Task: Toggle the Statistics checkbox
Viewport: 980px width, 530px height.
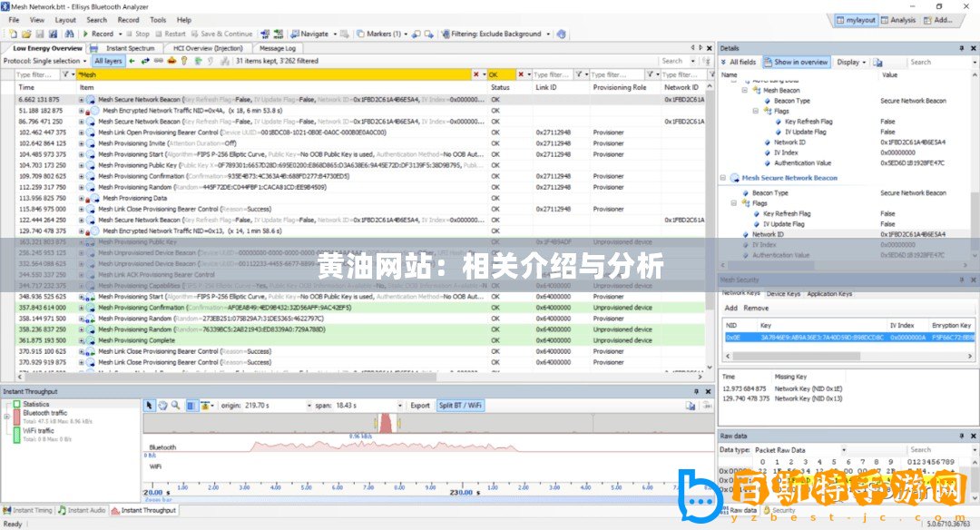Action: (x=17, y=405)
